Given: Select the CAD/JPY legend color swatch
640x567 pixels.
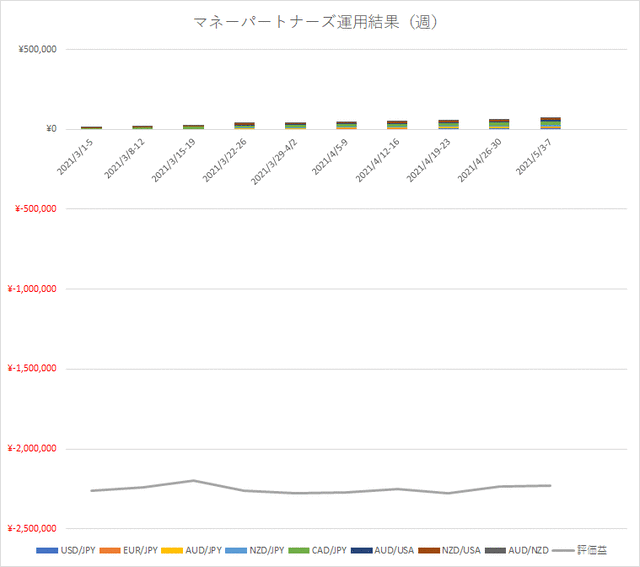Looking at the screenshot, I should 299,551.
